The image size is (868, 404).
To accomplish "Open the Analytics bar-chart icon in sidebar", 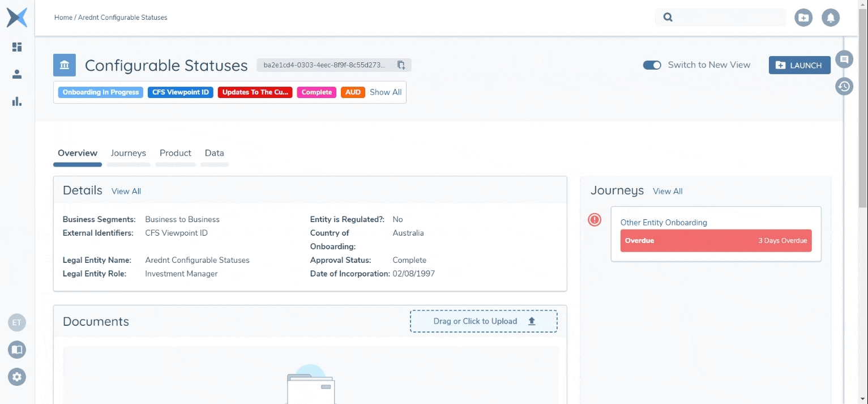I will click(x=17, y=101).
